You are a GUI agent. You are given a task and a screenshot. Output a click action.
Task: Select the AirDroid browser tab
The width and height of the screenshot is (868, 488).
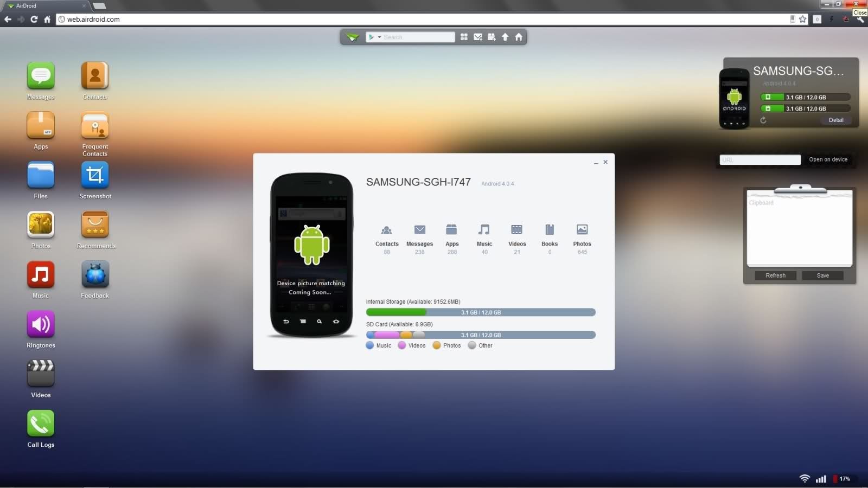pos(47,5)
